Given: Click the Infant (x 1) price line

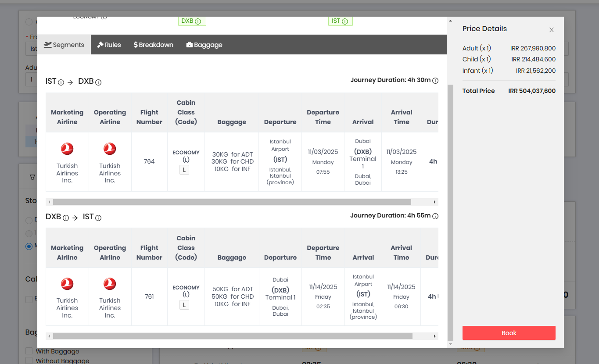Looking at the screenshot, I should [x=509, y=71].
